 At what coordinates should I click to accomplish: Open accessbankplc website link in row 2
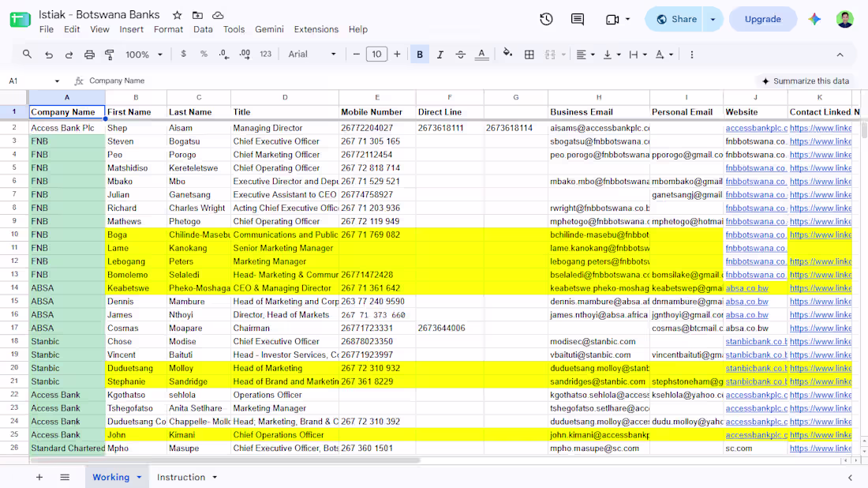tap(756, 128)
